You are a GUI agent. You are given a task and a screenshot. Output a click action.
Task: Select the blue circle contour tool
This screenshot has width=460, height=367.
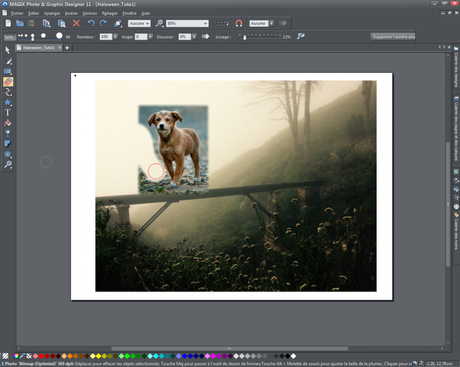pos(8,154)
